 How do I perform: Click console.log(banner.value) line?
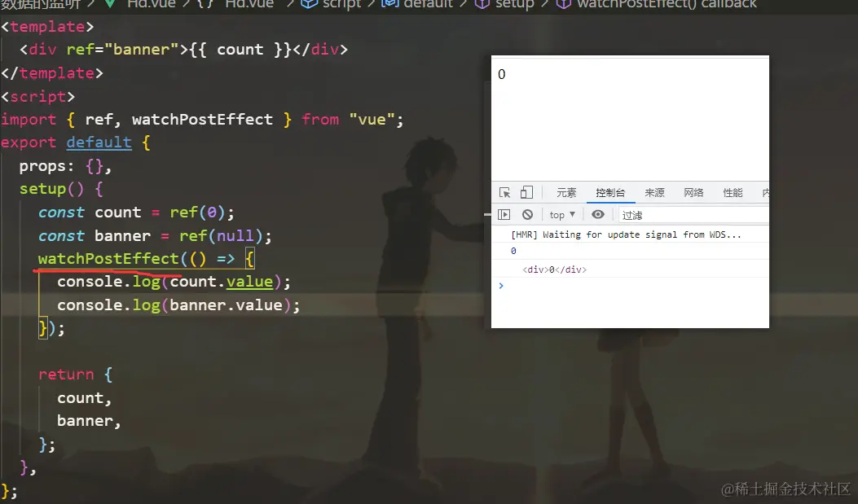click(178, 305)
